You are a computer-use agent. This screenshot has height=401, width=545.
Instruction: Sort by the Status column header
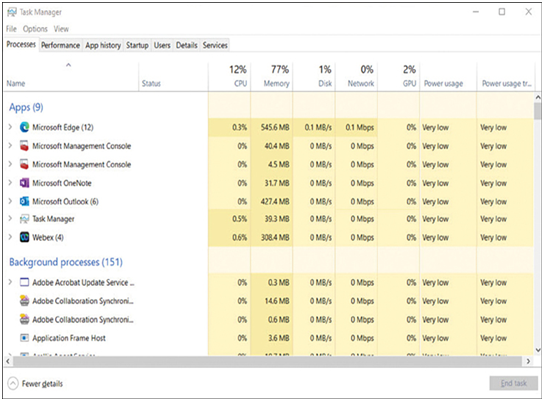tap(173, 76)
